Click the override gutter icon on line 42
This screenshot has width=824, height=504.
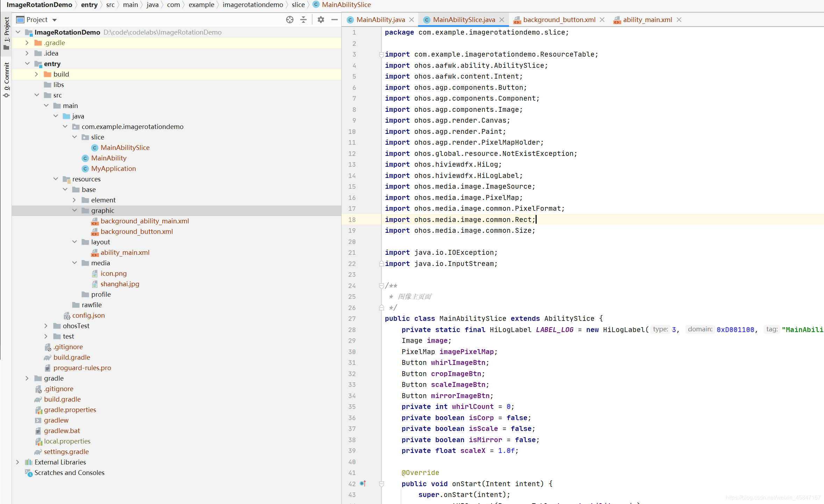pos(363,483)
